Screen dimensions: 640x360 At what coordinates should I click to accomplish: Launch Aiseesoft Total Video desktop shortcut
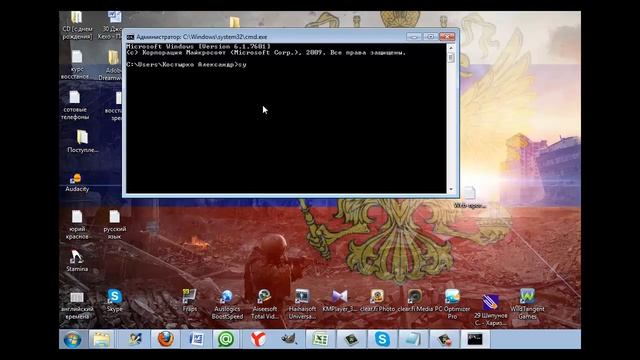(264, 304)
